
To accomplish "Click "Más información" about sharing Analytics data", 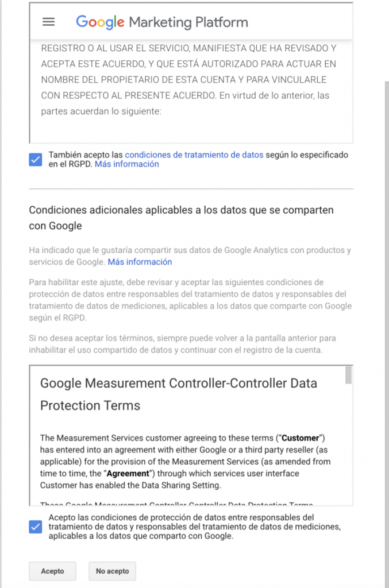I will pos(140,262).
